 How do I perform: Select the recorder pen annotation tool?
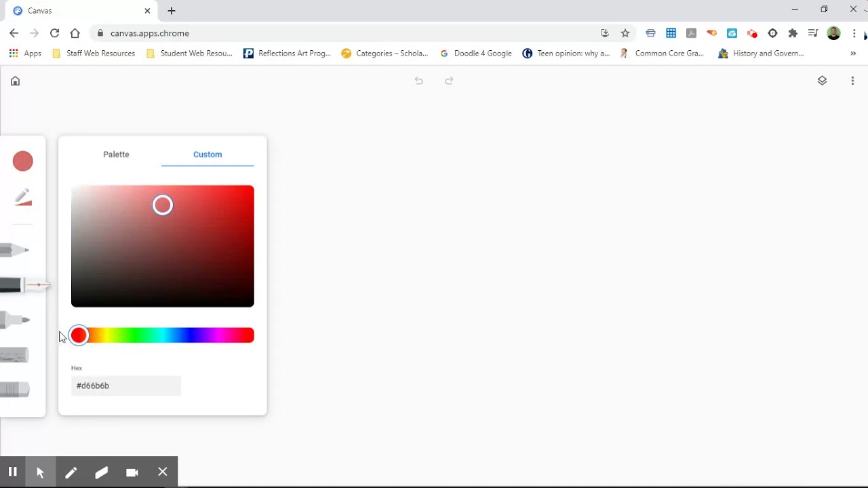click(x=71, y=472)
